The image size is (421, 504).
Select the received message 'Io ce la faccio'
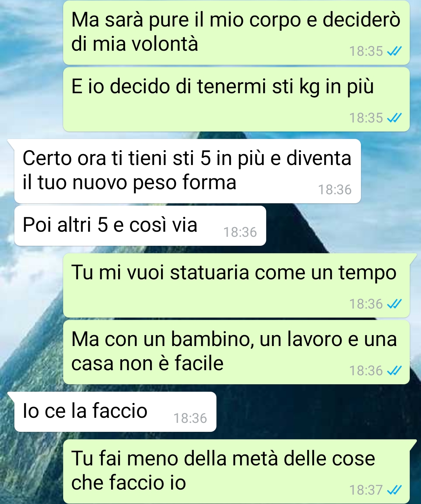115,412
